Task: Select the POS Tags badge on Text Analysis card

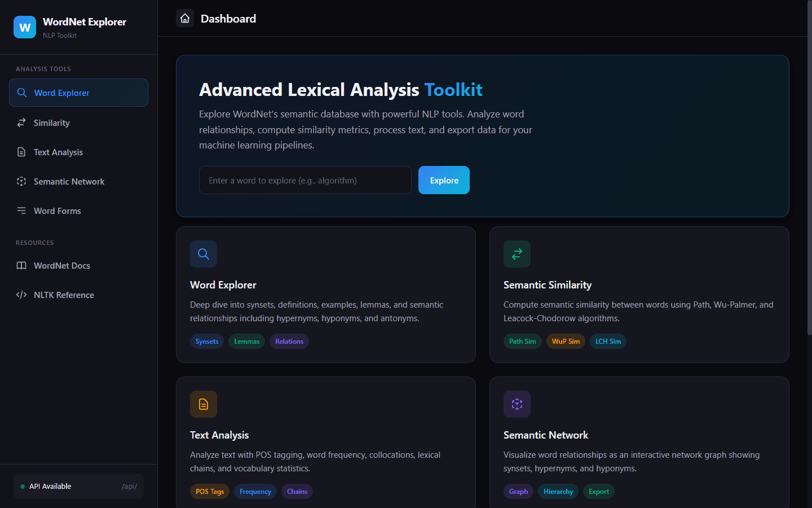Action: pos(209,491)
